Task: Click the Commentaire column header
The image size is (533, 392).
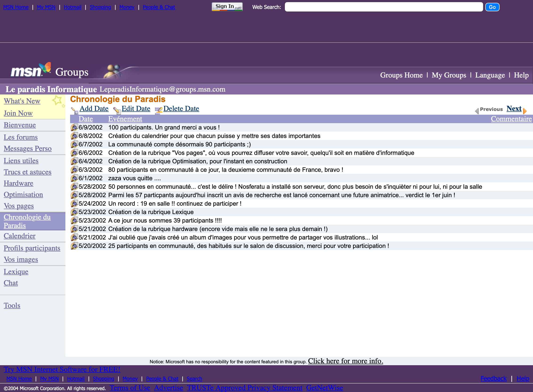Action: [x=511, y=119]
